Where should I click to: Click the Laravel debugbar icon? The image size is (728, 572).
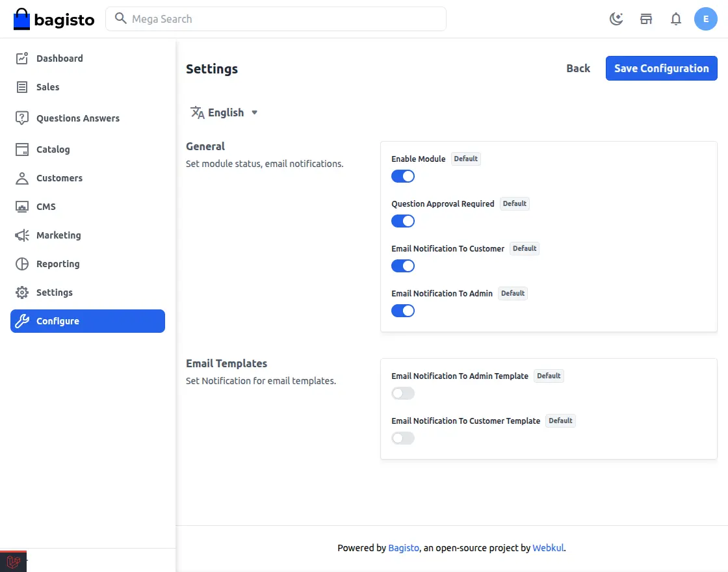click(x=13, y=562)
